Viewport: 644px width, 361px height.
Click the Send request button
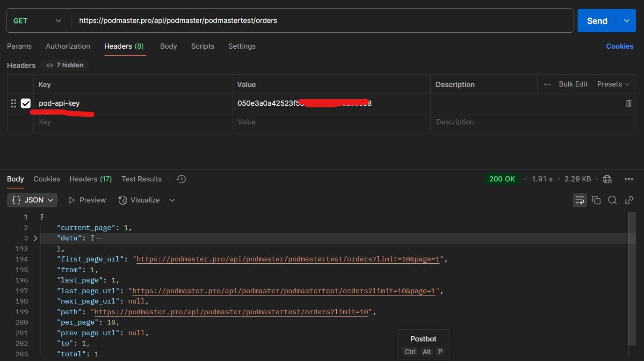pyautogui.click(x=597, y=21)
